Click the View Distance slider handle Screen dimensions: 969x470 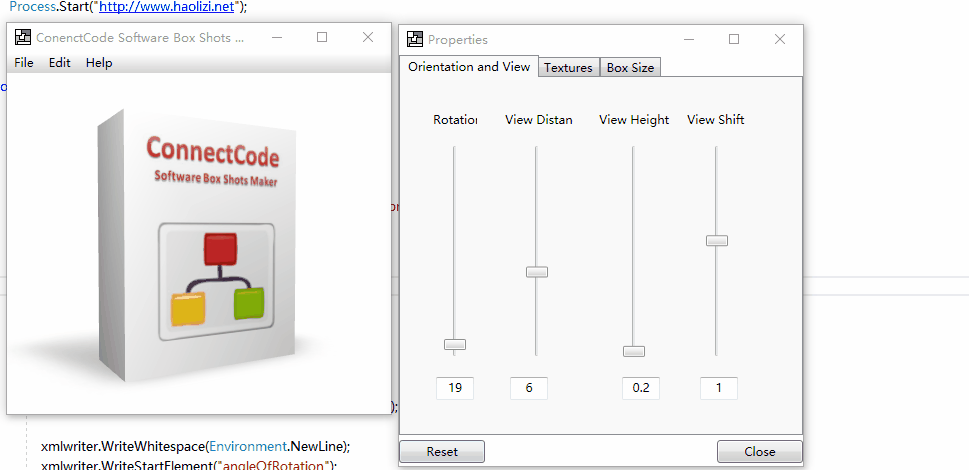click(536, 272)
